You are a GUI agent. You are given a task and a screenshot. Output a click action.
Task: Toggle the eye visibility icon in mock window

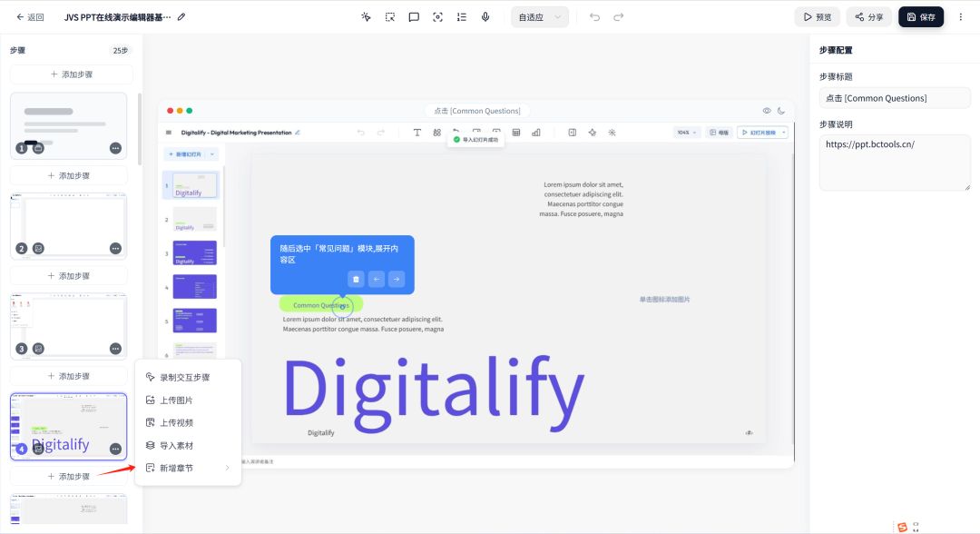click(766, 111)
